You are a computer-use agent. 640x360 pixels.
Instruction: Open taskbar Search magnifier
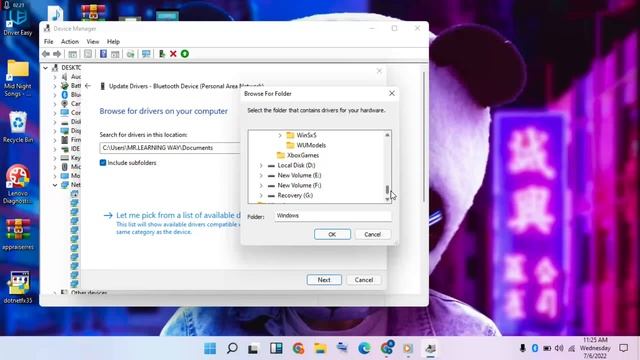(x=232, y=348)
